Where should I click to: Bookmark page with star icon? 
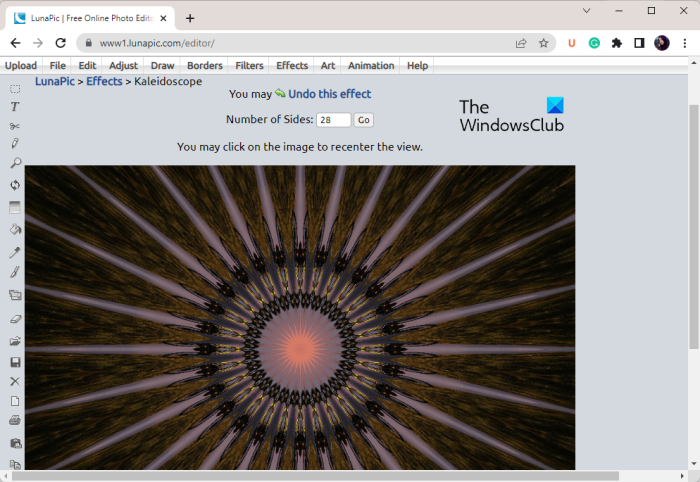(x=543, y=43)
